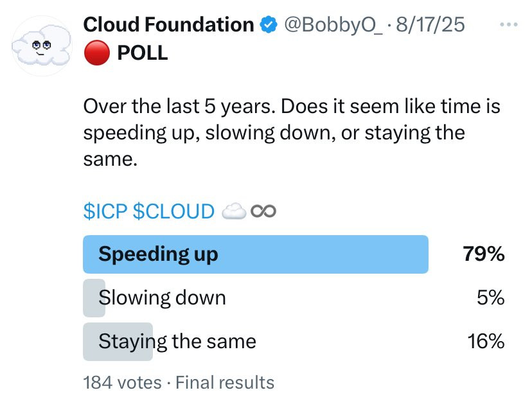Select the Speeding up poll bar
This screenshot has height=406, width=532.
tap(256, 254)
